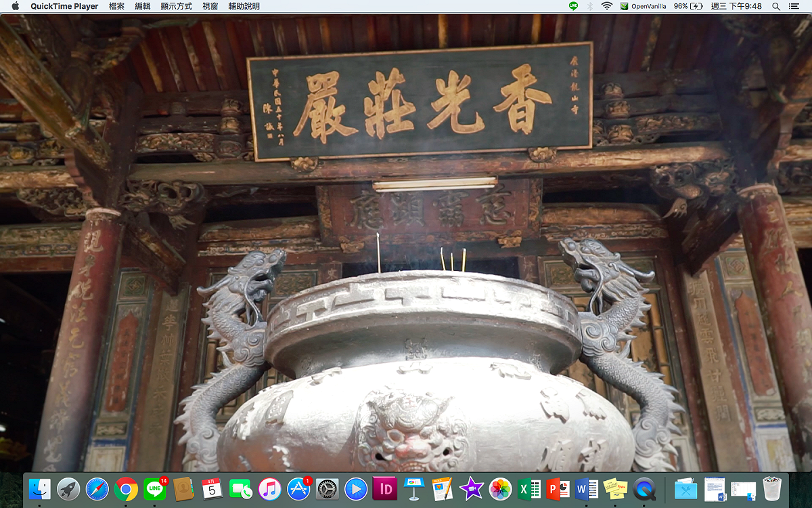Click QuickTime Player icon in the Dock
The height and width of the screenshot is (508, 812).
(x=644, y=488)
